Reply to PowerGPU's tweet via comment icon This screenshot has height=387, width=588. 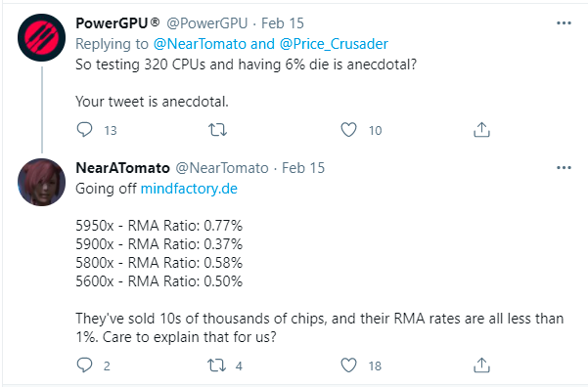(x=84, y=130)
